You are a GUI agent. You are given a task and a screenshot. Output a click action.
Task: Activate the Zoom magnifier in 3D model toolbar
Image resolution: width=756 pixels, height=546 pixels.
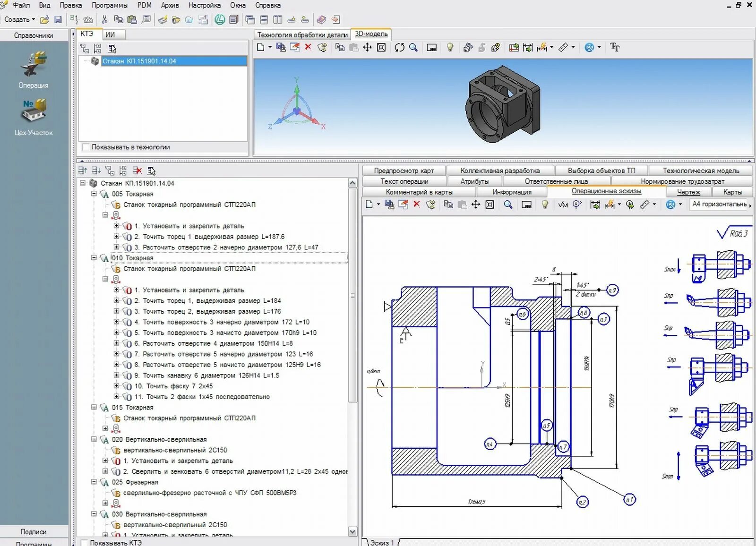(414, 47)
